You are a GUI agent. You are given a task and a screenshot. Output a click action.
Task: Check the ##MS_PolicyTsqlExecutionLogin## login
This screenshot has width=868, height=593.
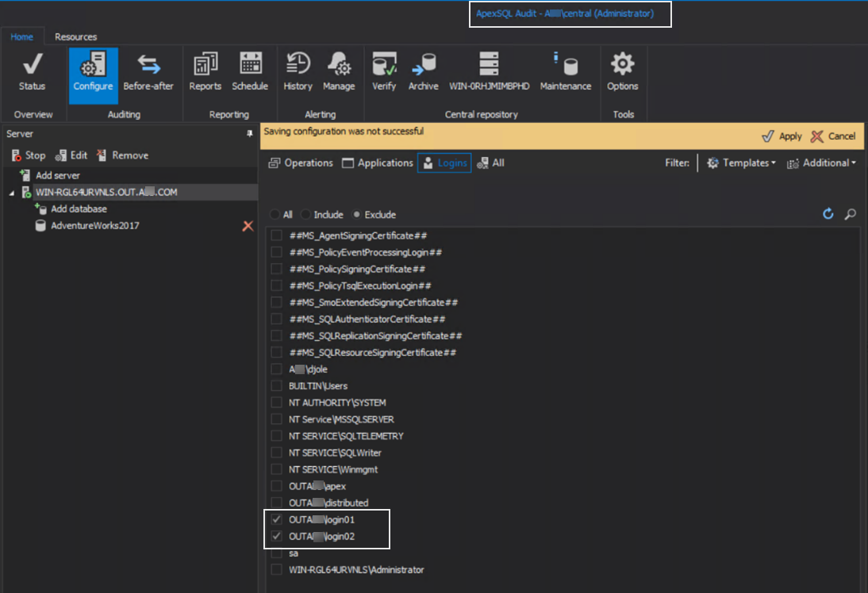click(276, 285)
